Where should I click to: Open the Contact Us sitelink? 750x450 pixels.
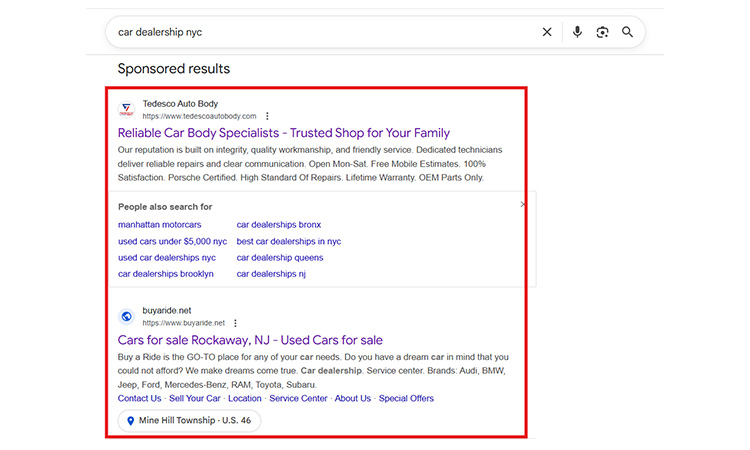(140, 398)
